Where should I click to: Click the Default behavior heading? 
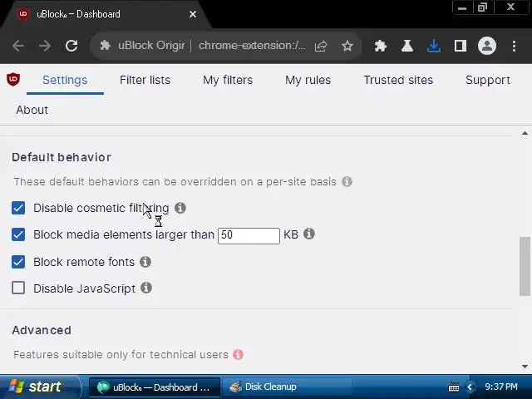click(x=62, y=157)
